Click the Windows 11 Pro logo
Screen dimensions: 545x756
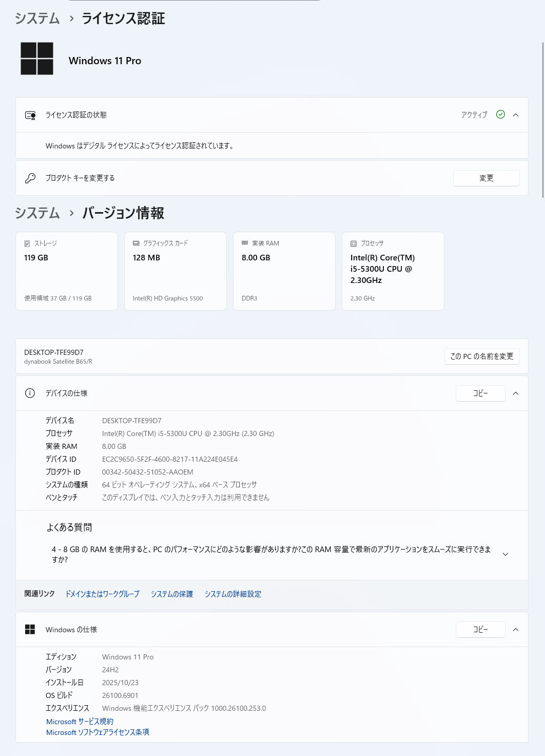pos(37,59)
